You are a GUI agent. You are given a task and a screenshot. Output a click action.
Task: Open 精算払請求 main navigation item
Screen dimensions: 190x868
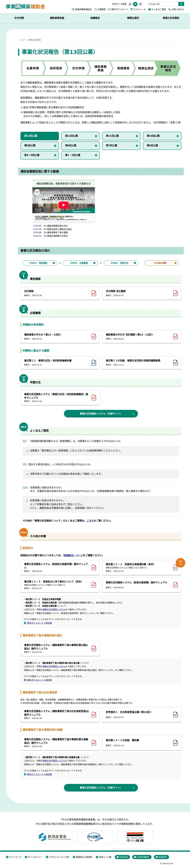click(x=133, y=18)
